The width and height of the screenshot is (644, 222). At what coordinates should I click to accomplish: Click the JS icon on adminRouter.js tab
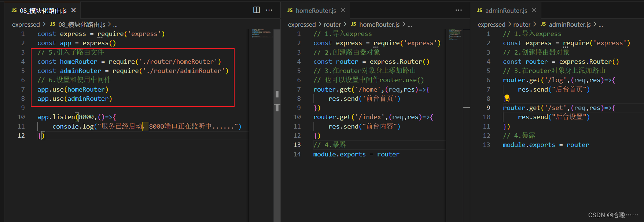(479, 11)
